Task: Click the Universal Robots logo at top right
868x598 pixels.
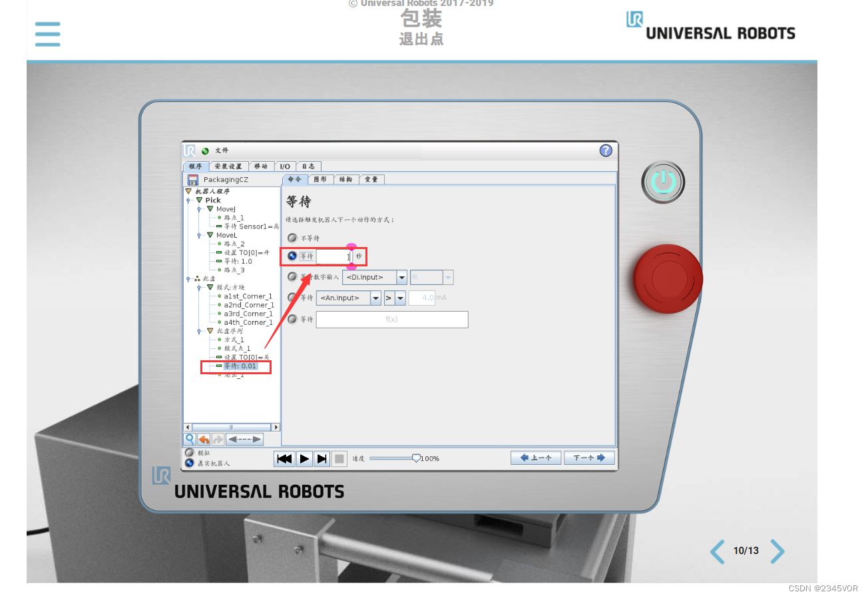Action: (x=711, y=25)
